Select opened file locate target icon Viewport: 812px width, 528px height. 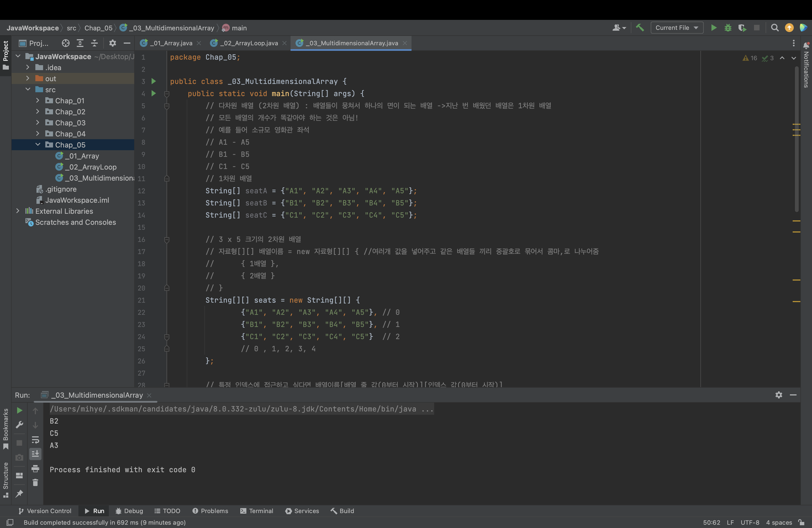(x=65, y=43)
